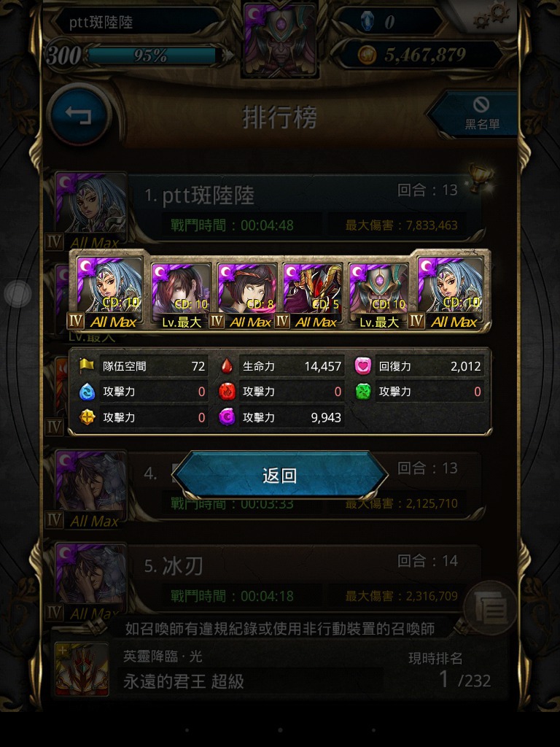Tap the pink heart 回復力 recovery icon
The width and height of the screenshot is (560, 747).
pyautogui.click(x=363, y=366)
